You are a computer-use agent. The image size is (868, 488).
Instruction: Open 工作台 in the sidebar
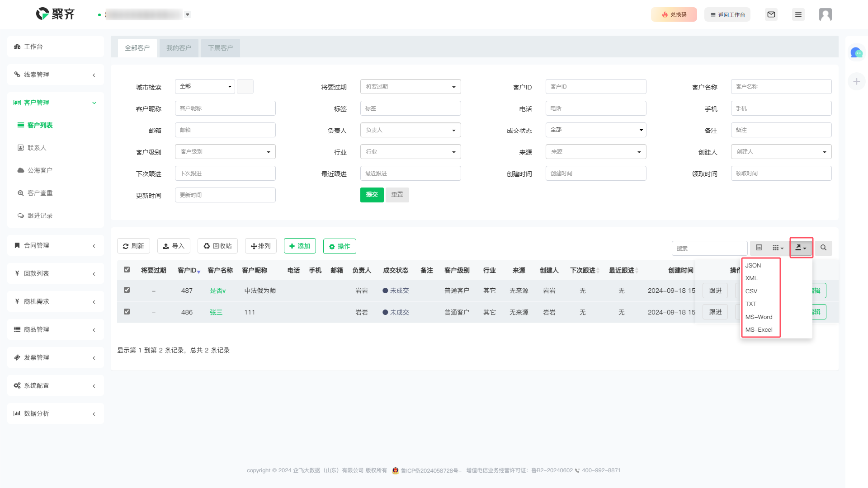(56, 47)
